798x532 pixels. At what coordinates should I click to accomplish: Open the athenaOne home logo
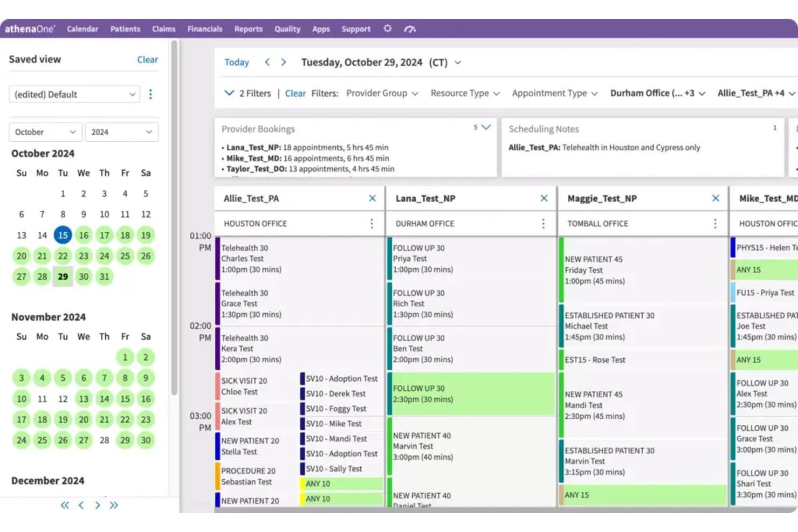30,29
